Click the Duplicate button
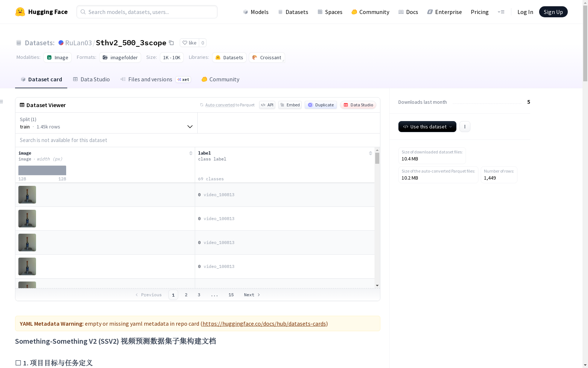This screenshot has width=588, height=368. [x=321, y=105]
